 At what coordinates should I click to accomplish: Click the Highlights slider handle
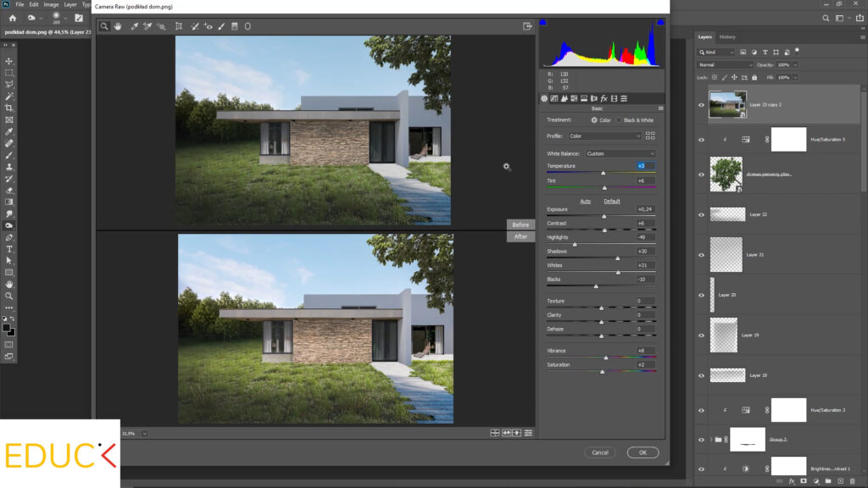575,244
